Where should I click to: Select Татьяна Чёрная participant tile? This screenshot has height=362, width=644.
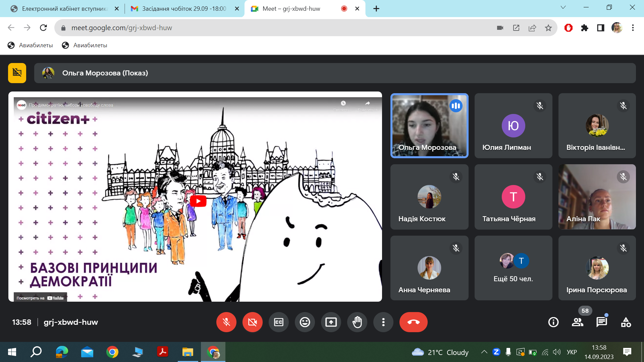(513, 197)
